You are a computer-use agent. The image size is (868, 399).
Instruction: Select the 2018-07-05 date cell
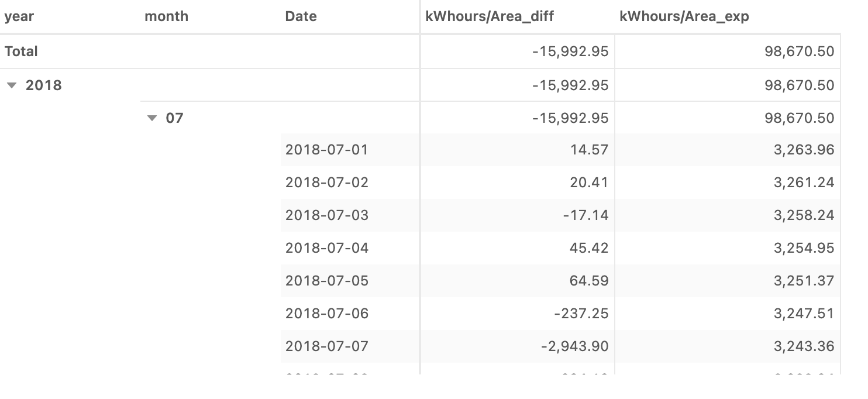327,281
